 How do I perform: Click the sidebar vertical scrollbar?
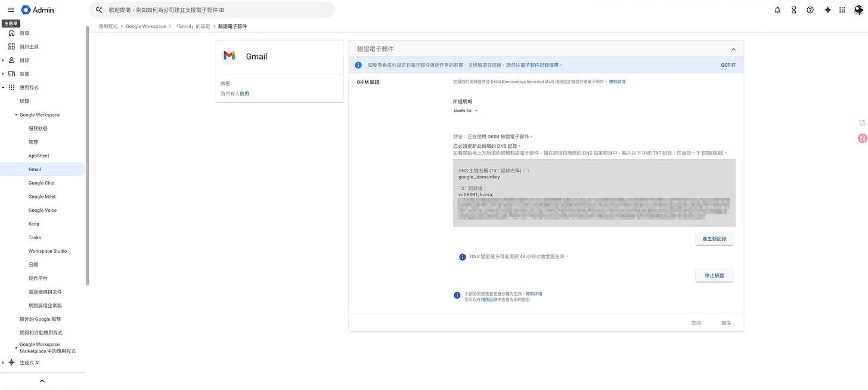click(x=87, y=155)
